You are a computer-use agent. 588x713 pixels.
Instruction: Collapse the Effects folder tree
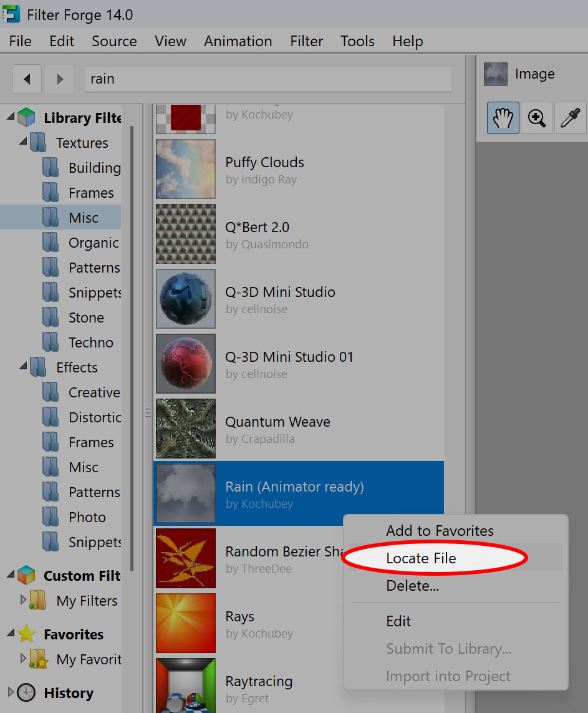23,367
